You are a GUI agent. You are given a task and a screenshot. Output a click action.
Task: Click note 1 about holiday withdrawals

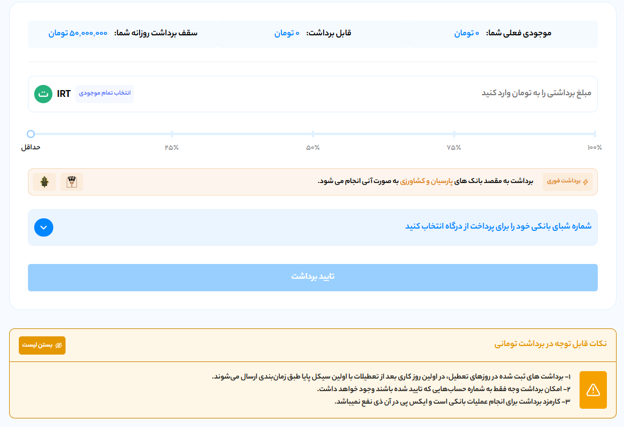(x=391, y=376)
